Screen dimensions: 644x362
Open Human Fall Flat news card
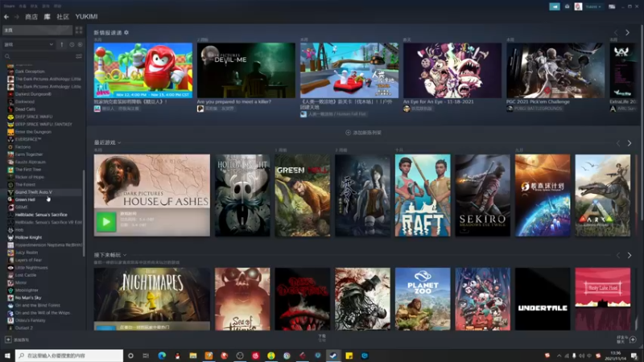pos(349,70)
